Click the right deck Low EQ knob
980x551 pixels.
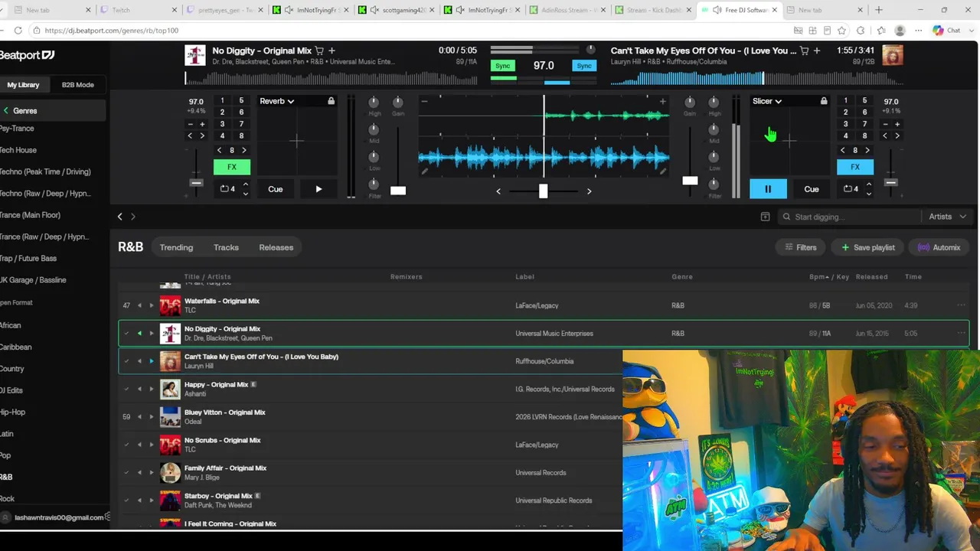[x=714, y=157]
